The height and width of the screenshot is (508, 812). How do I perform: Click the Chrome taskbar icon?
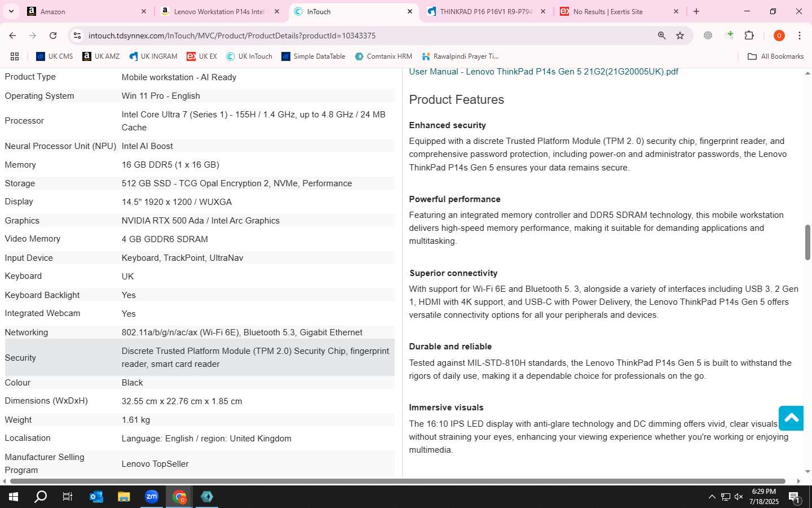(179, 497)
